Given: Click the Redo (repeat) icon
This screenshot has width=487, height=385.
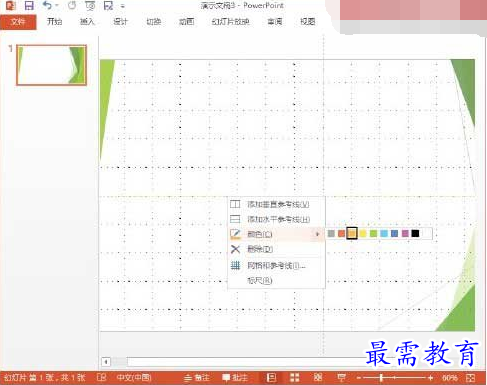Looking at the screenshot, I should [72, 6].
